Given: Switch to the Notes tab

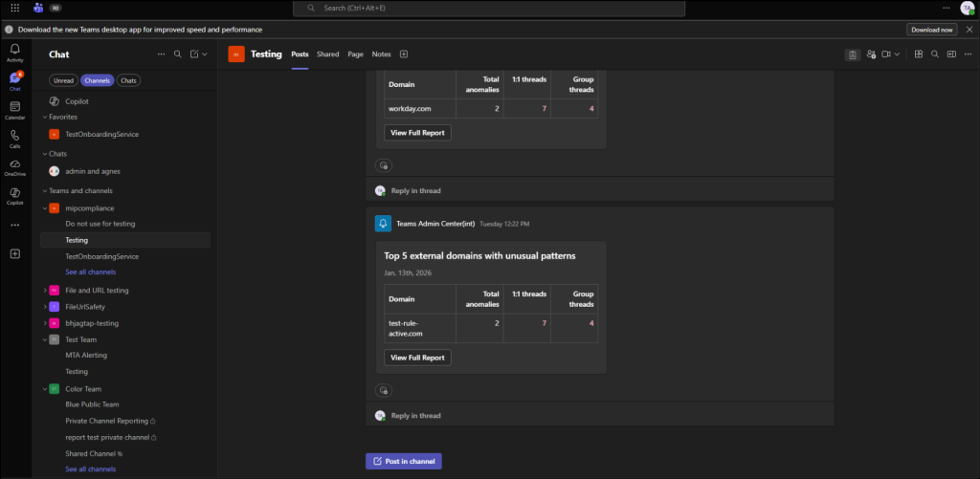Looking at the screenshot, I should click(x=381, y=54).
